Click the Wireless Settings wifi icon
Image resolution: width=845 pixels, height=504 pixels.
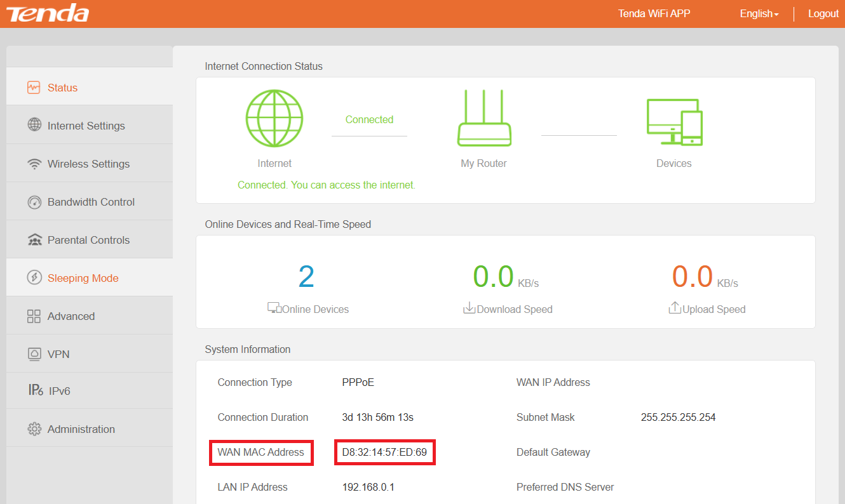pyautogui.click(x=34, y=164)
